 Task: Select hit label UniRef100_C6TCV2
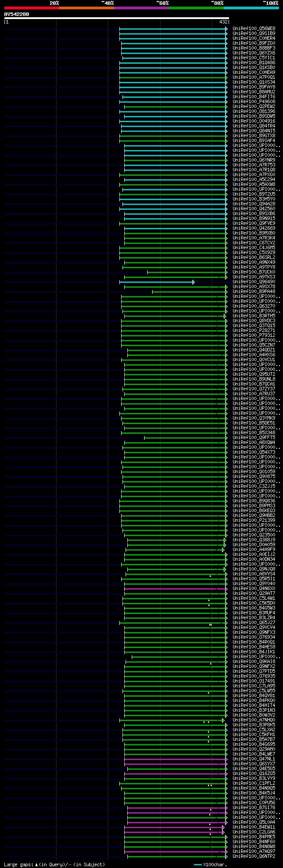click(254, 243)
